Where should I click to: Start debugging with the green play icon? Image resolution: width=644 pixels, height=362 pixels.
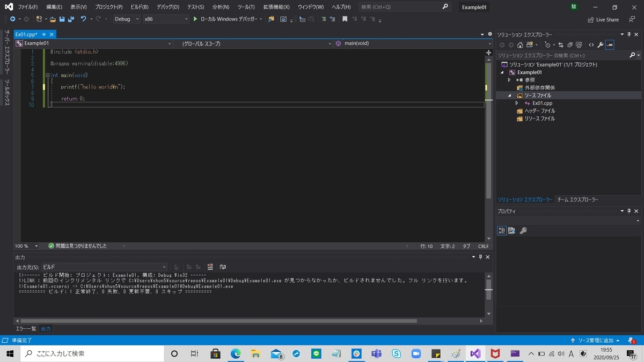(195, 19)
